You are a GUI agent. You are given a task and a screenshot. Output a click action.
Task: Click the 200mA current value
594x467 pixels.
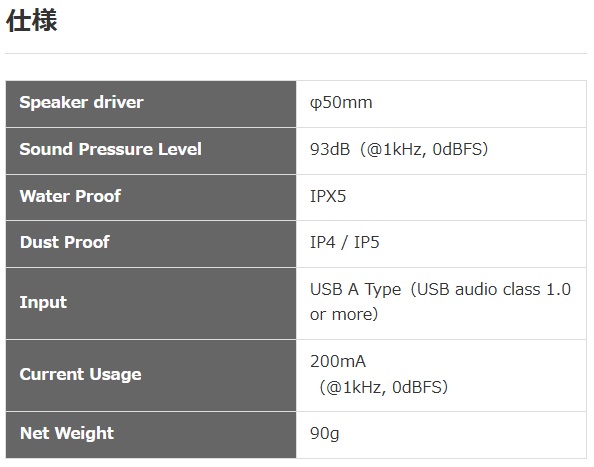(x=338, y=361)
